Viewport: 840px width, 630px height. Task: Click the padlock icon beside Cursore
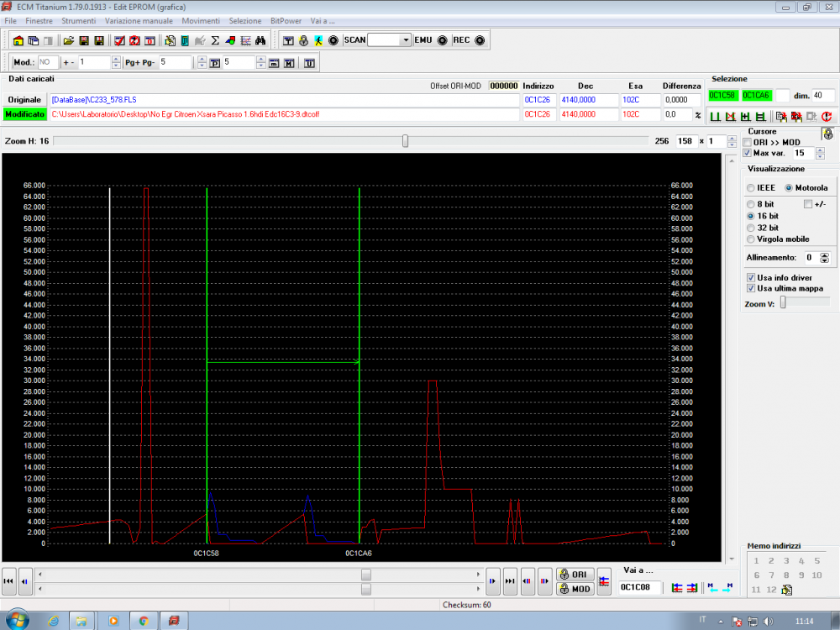pyautogui.click(x=827, y=133)
